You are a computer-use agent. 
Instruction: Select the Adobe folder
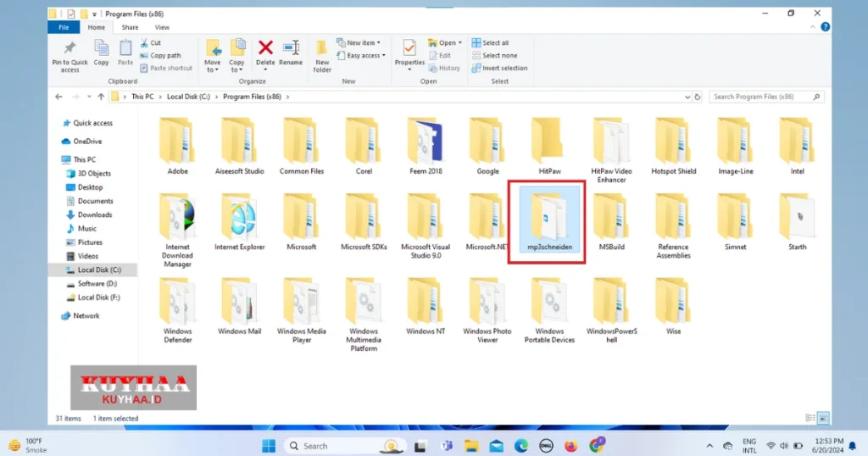(178, 147)
